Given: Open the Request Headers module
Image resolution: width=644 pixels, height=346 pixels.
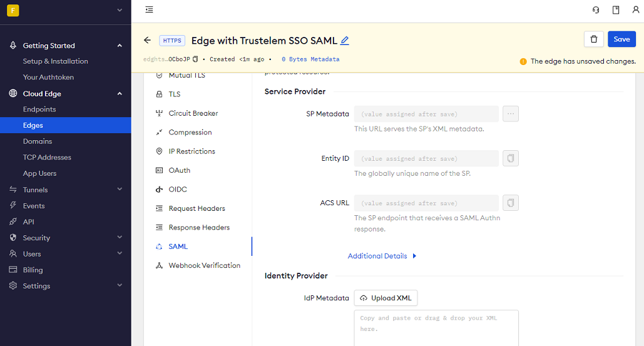Looking at the screenshot, I should (x=198, y=208).
